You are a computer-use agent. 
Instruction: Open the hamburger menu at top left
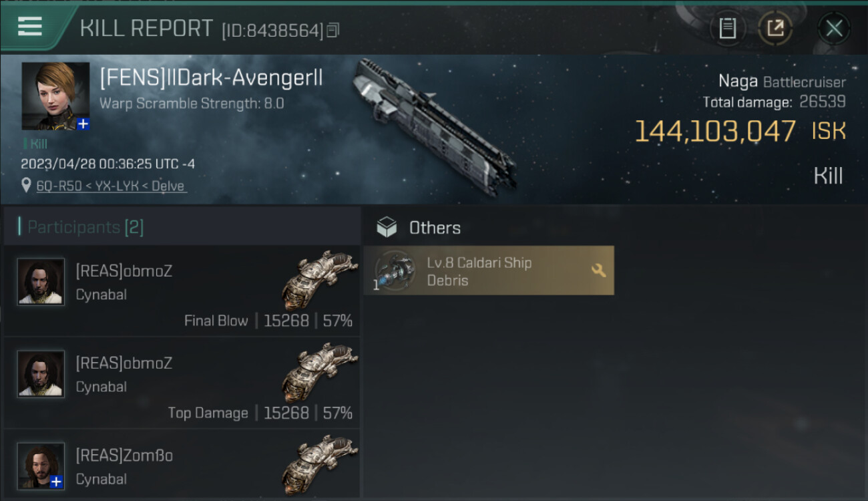point(29,27)
